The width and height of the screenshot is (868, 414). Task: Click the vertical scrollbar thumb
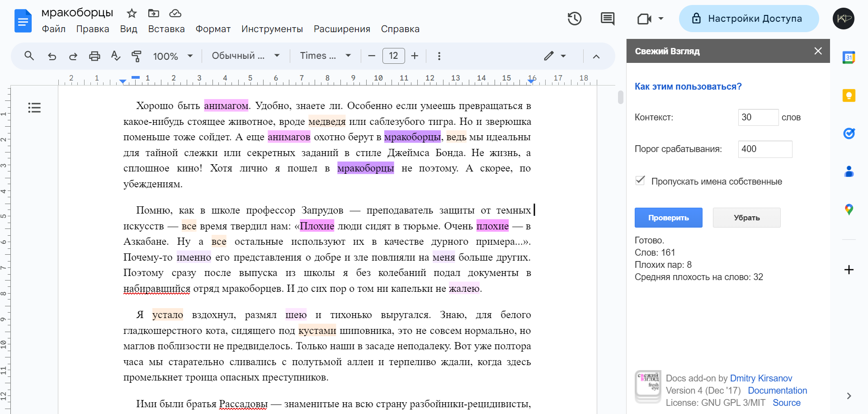coord(620,97)
